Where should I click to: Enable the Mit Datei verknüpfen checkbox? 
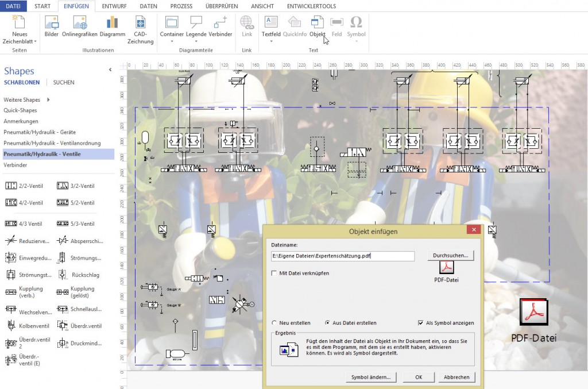pyautogui.click(x=274, y=273)
